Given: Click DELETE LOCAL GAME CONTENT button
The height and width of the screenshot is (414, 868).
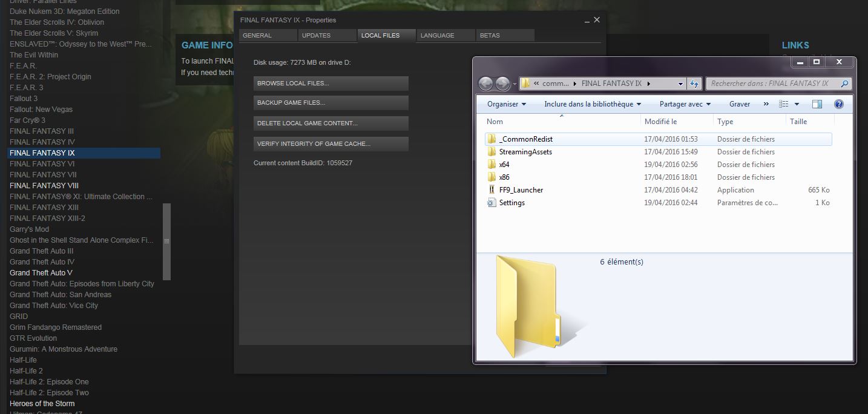Looking at the screenshot, I should pyautogui.click(x=331, y=123).
